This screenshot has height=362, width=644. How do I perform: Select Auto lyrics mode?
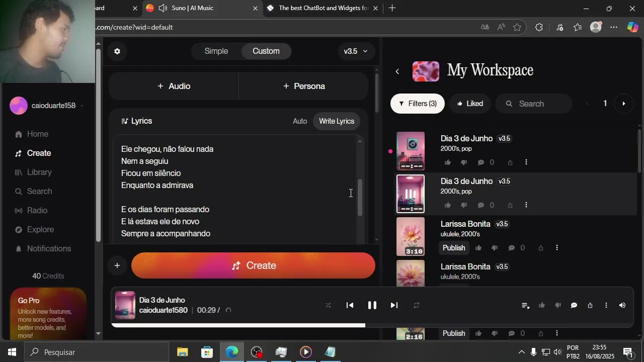click(x=300, y=121)
